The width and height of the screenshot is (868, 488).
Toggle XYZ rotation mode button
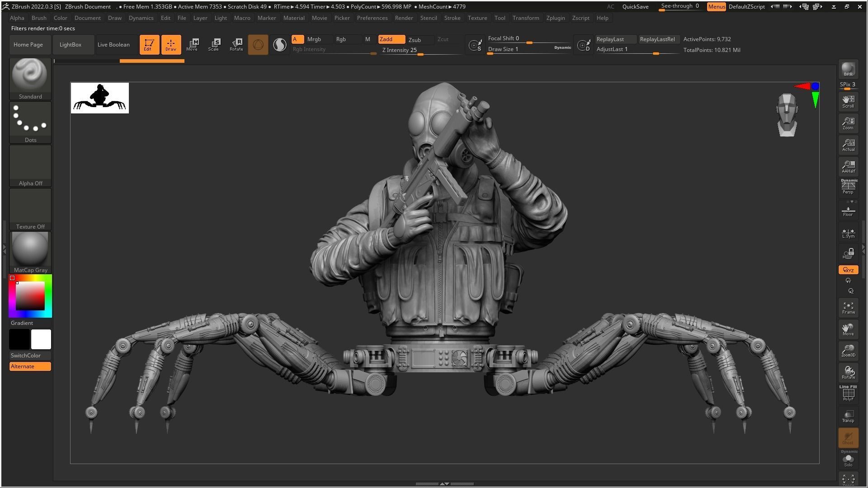848,270
